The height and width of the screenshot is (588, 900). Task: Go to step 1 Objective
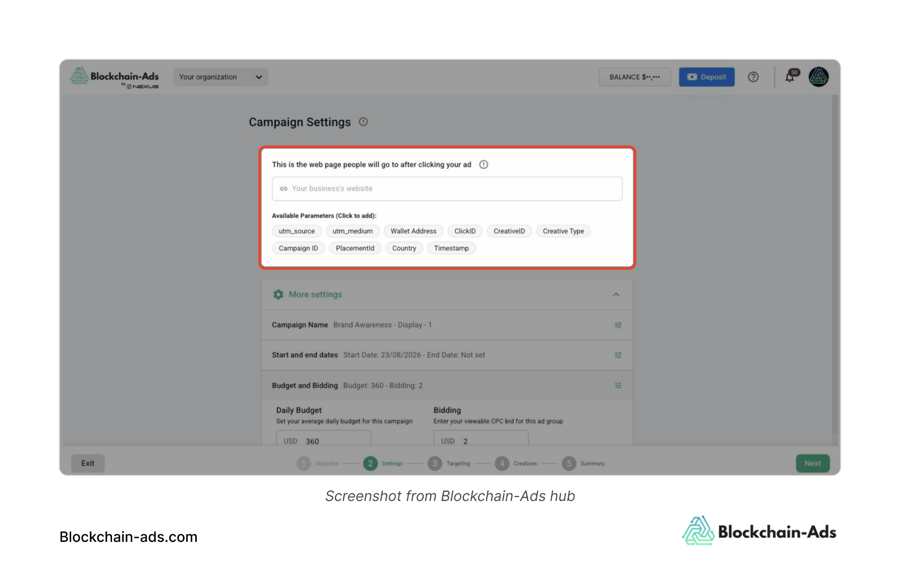[x=318, y=463]
